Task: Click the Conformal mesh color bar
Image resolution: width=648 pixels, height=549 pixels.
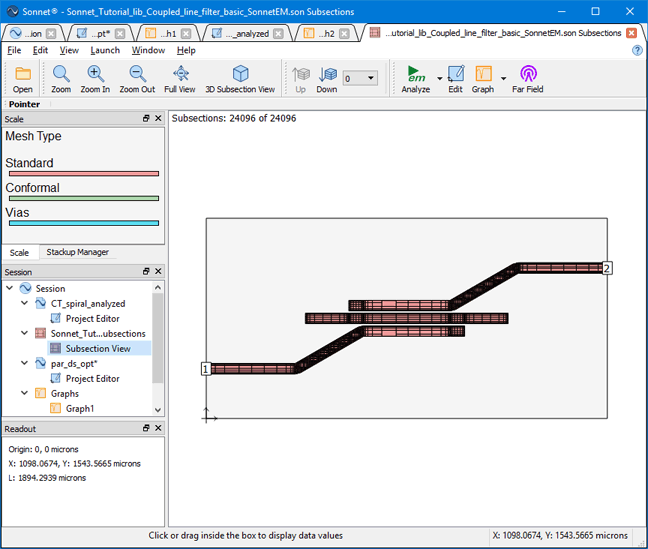Action: [84, 198]
